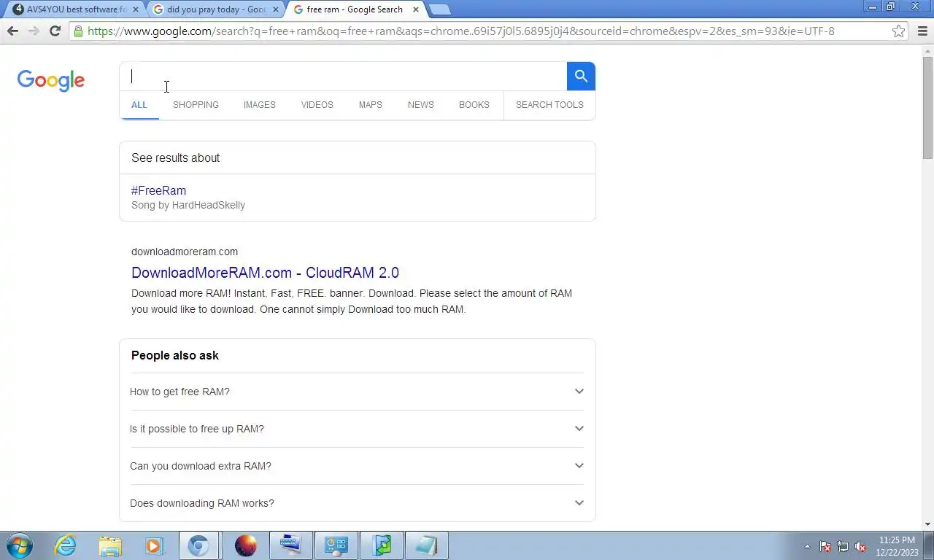Open the control panel taskbar item
The image size is (934, 560).
tap(336, 545)
